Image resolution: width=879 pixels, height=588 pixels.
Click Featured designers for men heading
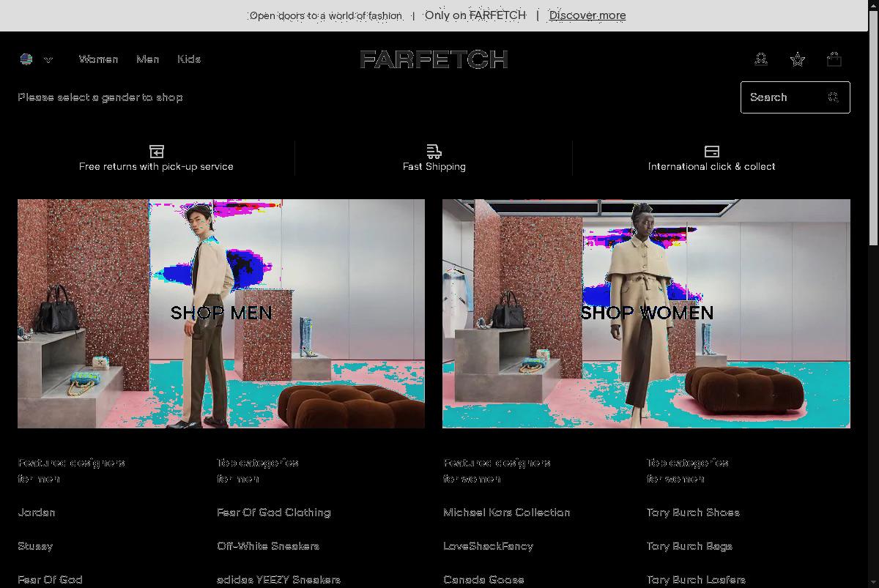(71, 471)
